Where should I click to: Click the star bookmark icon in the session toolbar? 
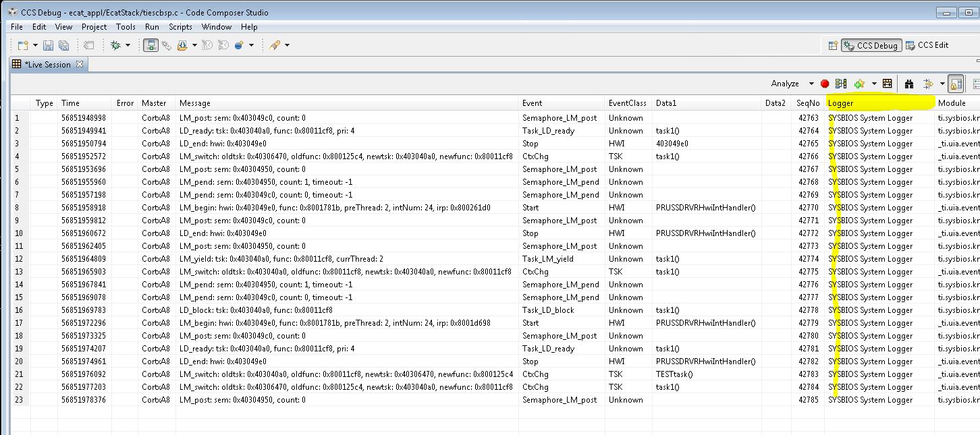click(x=859, y=84)
